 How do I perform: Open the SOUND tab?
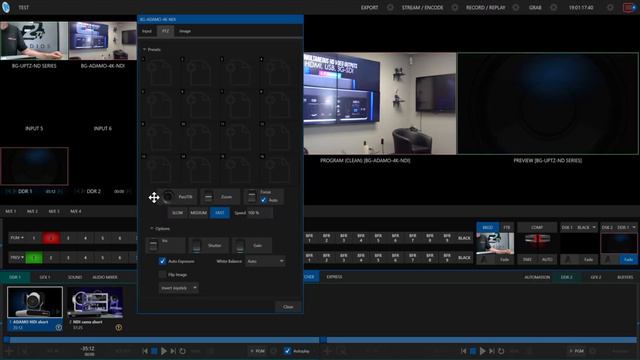pos(75,277)
